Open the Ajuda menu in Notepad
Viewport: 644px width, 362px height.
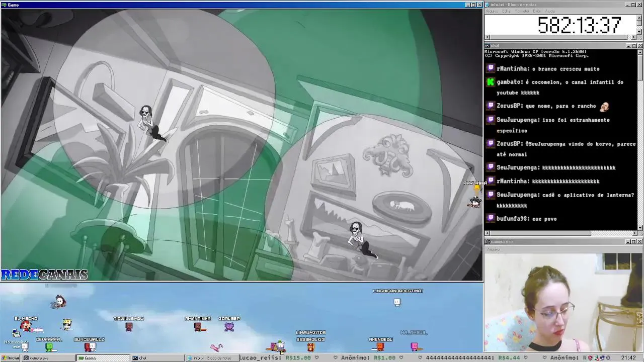[x=550, y=11]
